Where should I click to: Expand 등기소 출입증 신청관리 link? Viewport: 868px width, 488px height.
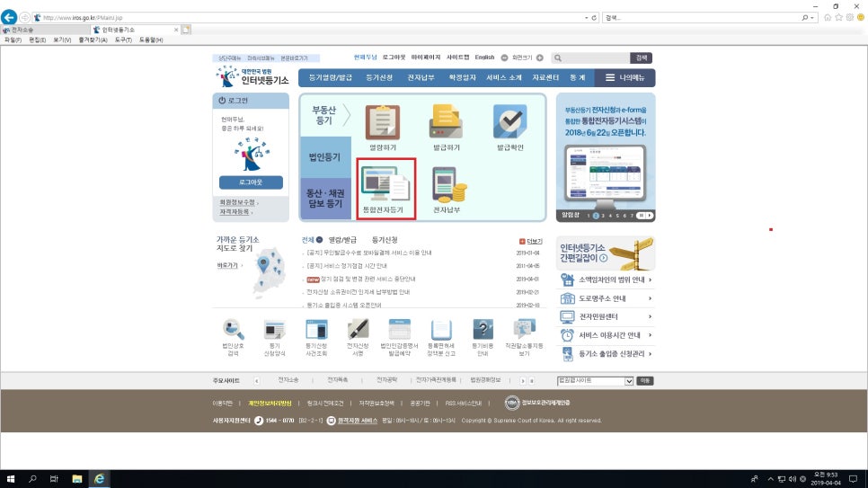607,353
